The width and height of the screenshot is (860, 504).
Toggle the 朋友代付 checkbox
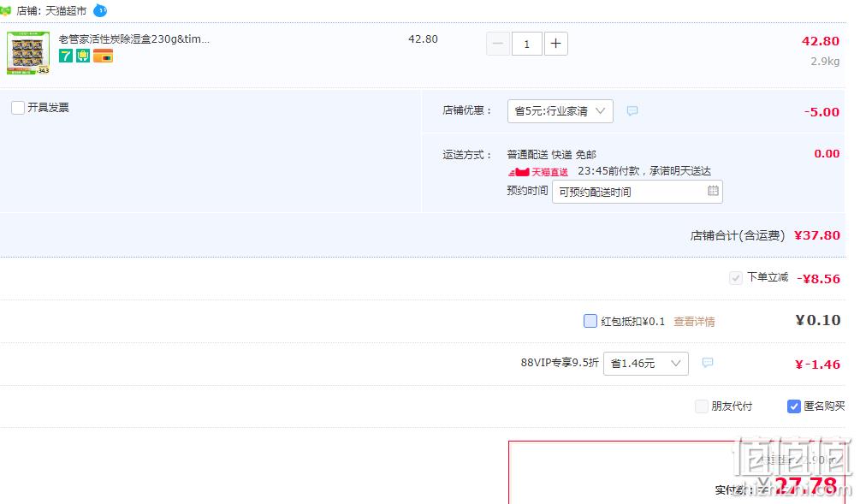[x=702, y=406]
